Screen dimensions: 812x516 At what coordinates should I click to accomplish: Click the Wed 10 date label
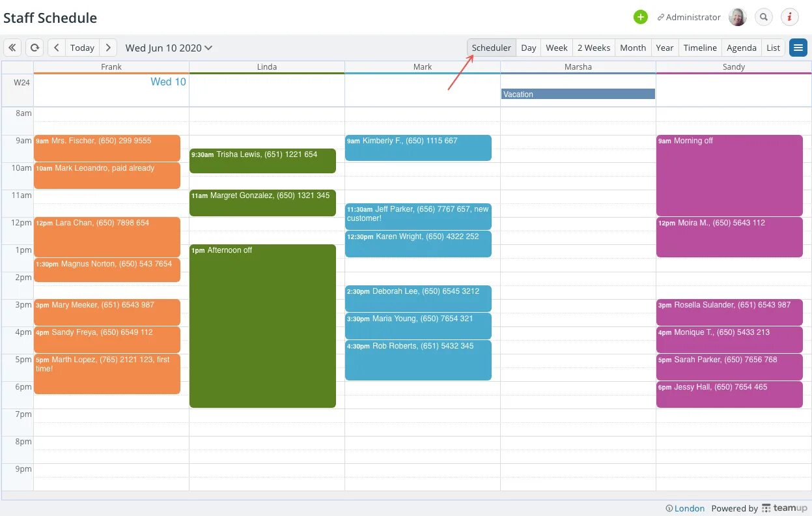(x=168, y=81)
